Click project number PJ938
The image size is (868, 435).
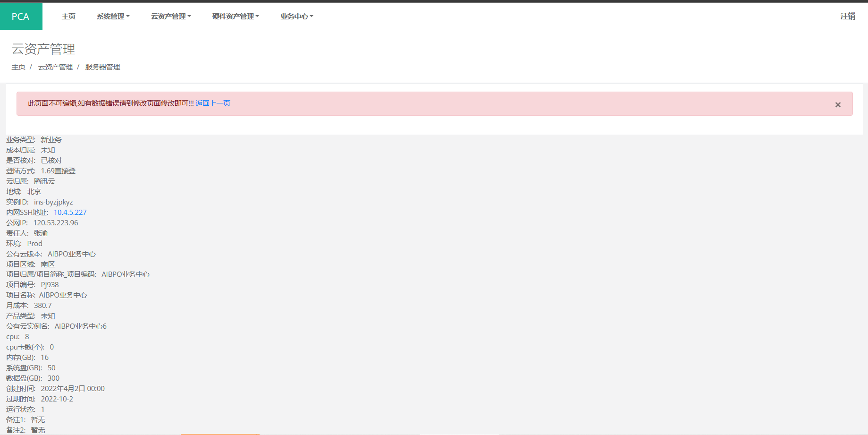tap(50, 285)
